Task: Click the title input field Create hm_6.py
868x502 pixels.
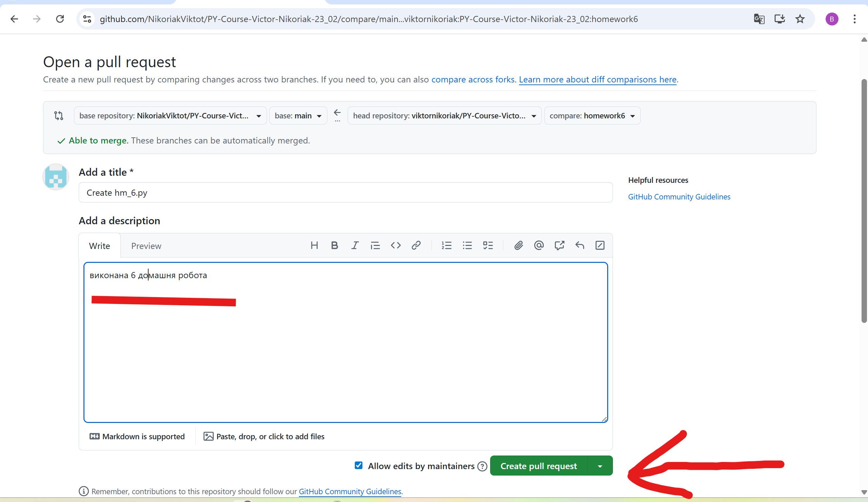Action: click(x=346, y=193)
